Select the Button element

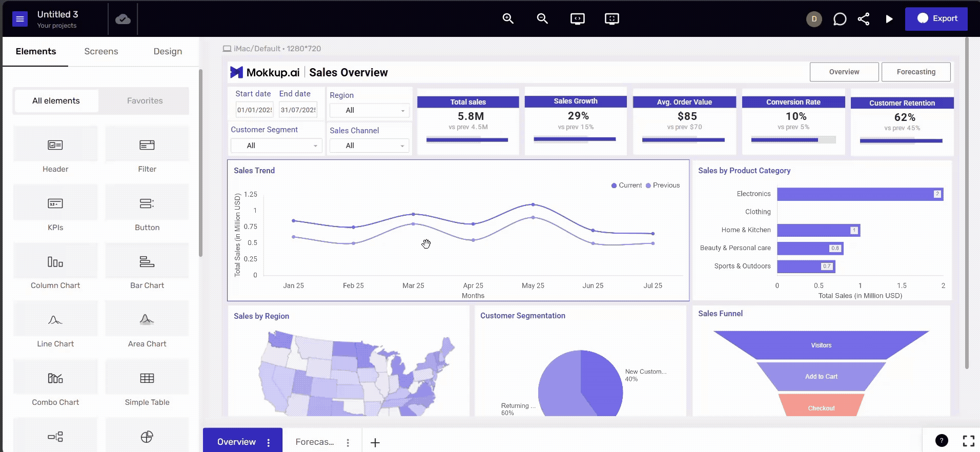pos(147,209)
